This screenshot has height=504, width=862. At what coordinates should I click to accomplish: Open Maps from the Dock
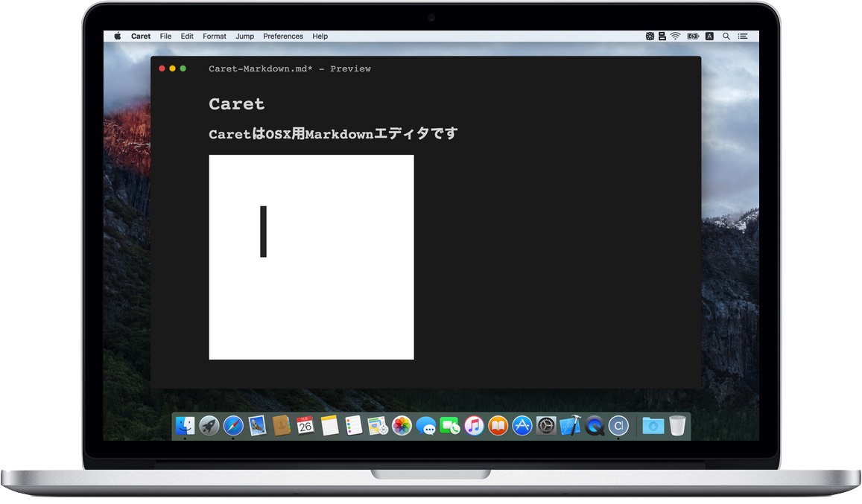point(378,425)
